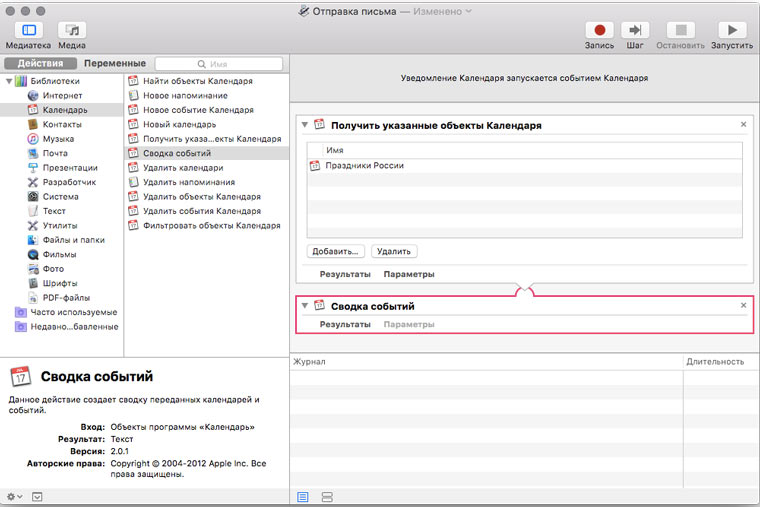Remove the Сводка событий action from workflow
This screenshot has height=507, width=760.
click(x=743, y=305)
